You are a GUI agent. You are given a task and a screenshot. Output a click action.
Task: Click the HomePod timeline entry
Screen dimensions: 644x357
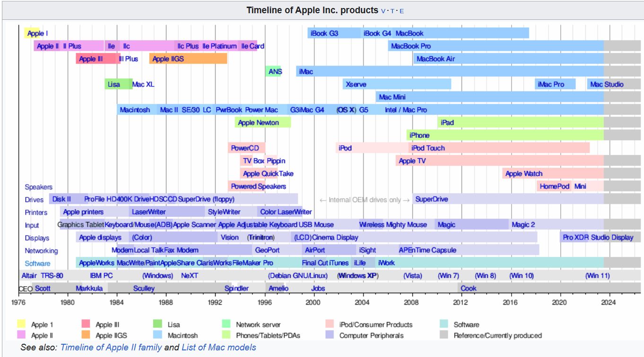pos(554,187)
